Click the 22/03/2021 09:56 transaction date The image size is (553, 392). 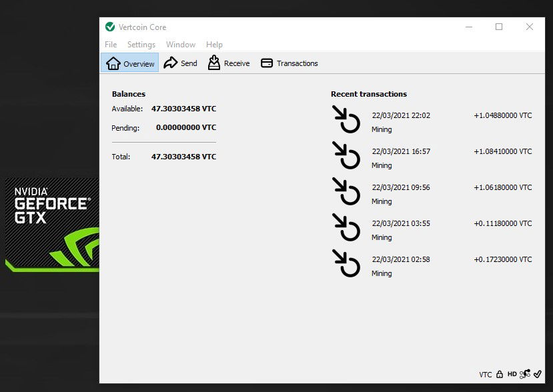[x=401, y=187]
